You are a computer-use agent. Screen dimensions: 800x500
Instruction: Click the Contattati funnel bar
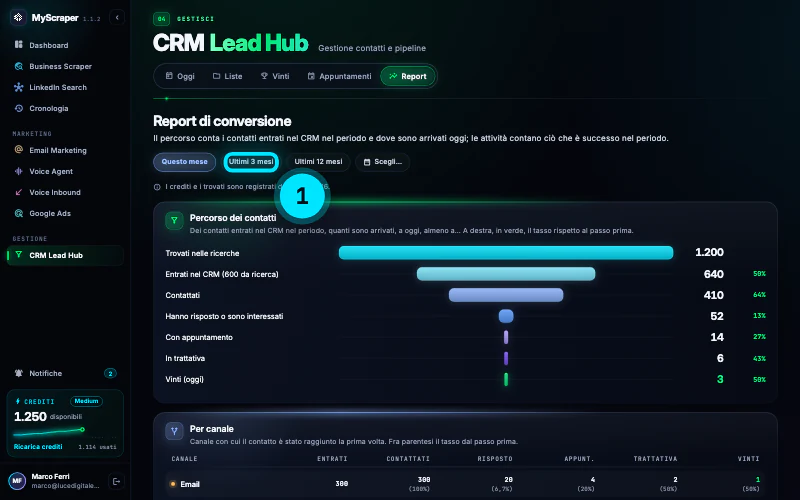(506, 295)
